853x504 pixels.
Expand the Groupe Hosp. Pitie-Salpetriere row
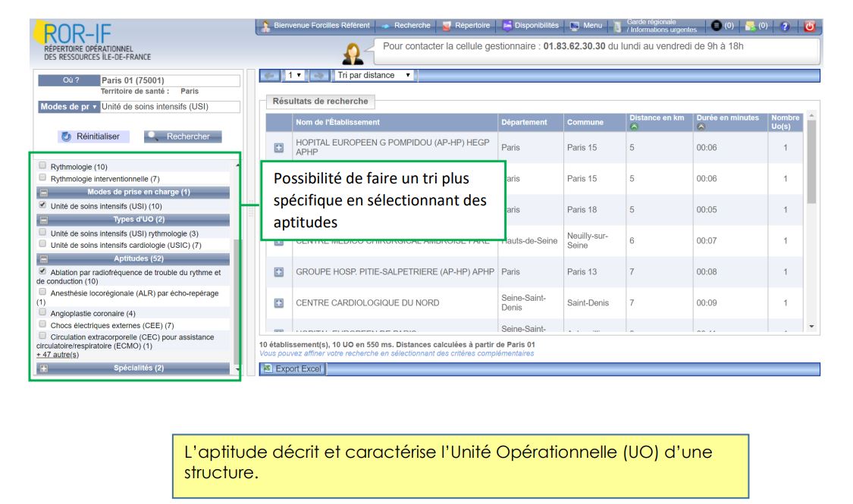[x=278, y=271]
